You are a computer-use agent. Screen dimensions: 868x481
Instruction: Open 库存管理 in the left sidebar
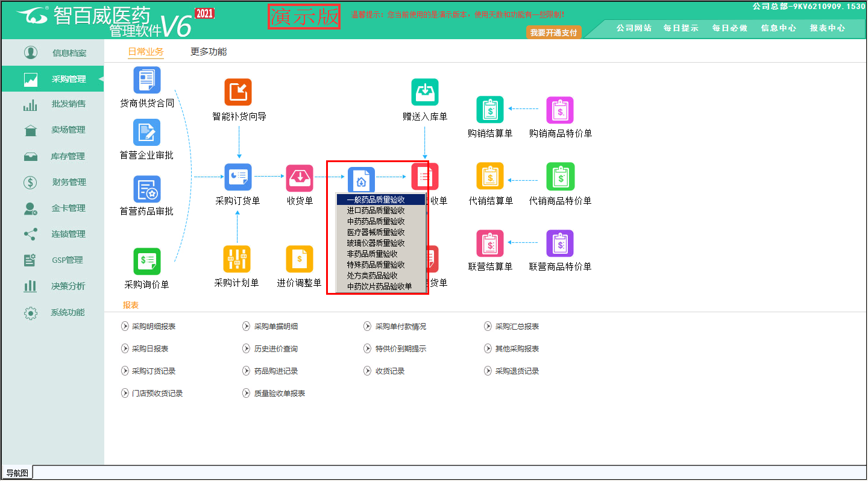[68, 156]
